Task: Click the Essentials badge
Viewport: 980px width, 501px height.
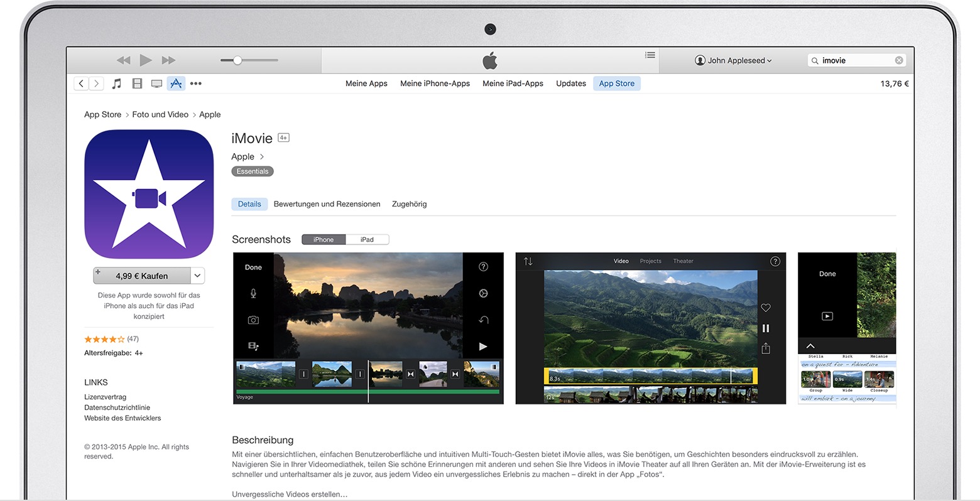Action: (253, 171)
